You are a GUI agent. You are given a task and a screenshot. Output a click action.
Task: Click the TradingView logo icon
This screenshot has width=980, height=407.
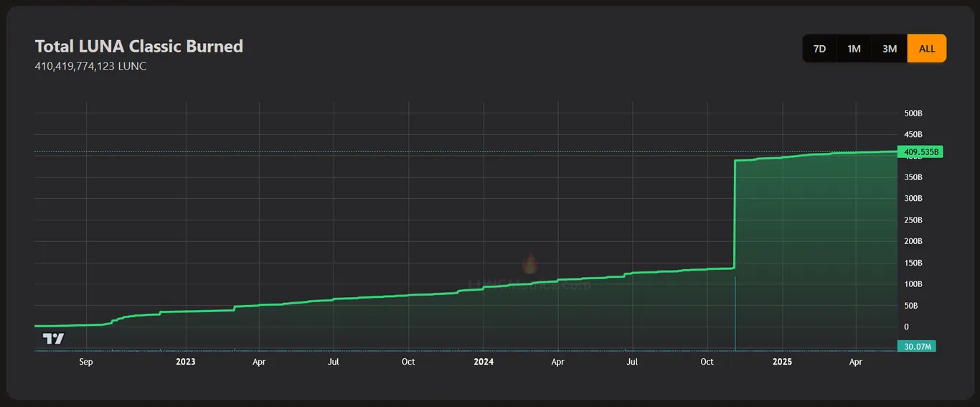click(53, 339)
